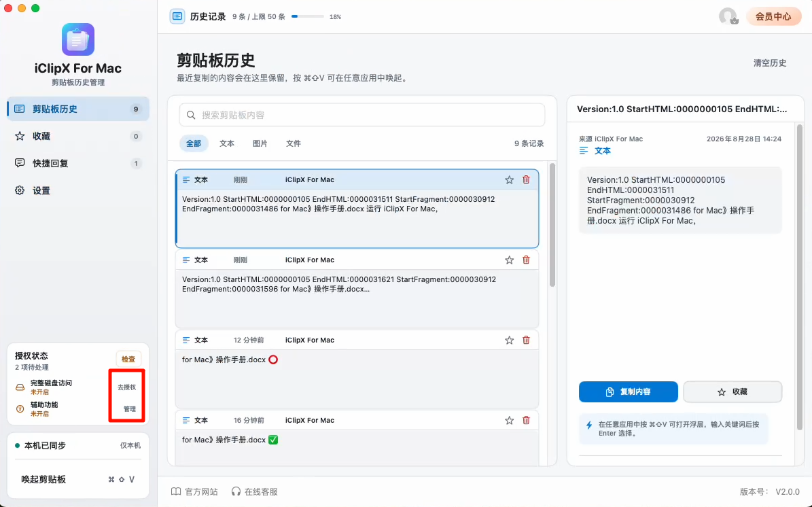Click the iClipX app logo icon
Screen dimensions: 812x507
[77, 39]
